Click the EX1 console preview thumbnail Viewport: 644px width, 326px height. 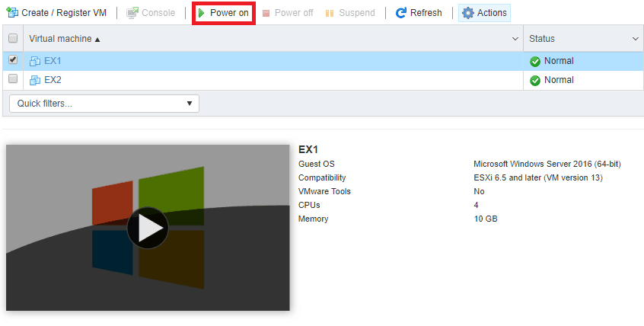(148, 227)
